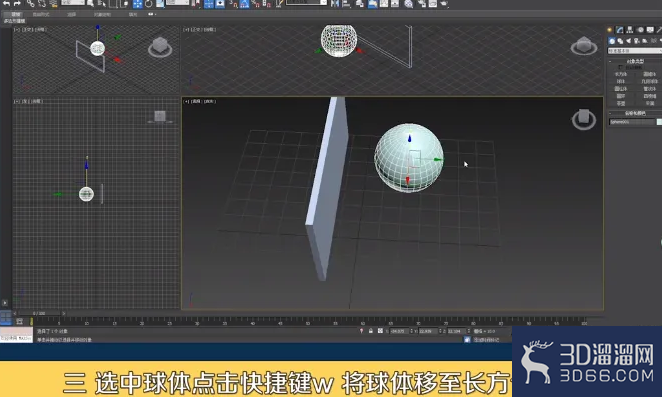Select the Shapes create category
This screenshot has height=397, width=662.
pyautogui.click(x=620, y=41)
